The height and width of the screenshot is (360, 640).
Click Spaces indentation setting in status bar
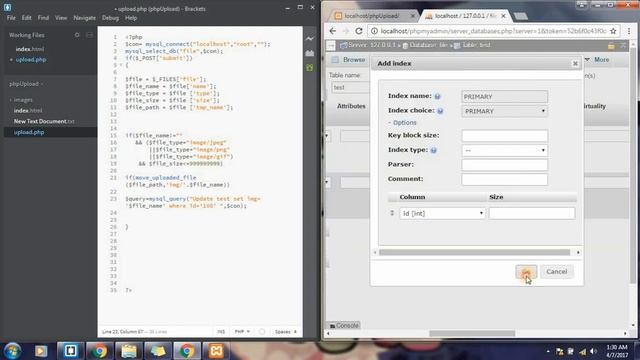(x=285, y=332)
